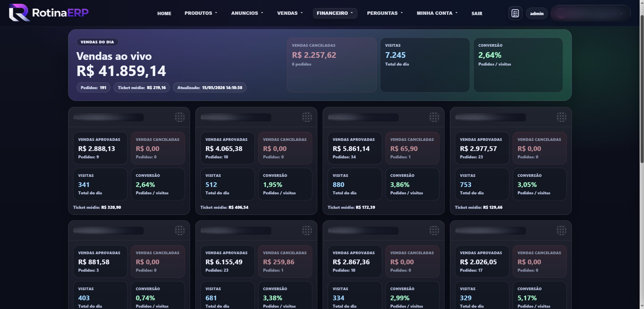Open the Financeiro dropdown
Screen dimensions: 644x309
point(335,13)
